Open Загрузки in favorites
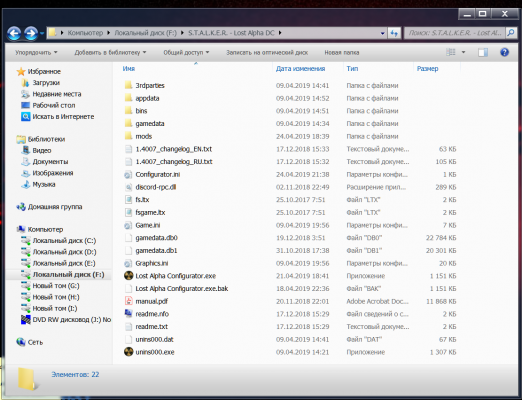Viewport: 522px width, 400px height. point(46,83)
